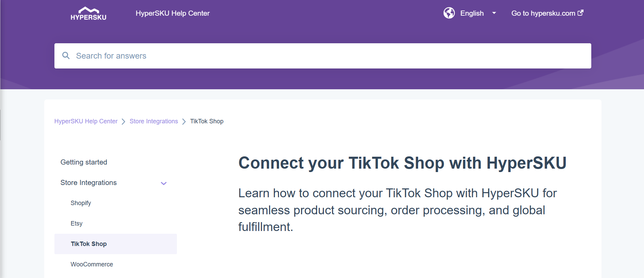This screenshot has width=644, height=278.
Task: Select TikTok Shop in the sidebar
Action: [116, 244]
